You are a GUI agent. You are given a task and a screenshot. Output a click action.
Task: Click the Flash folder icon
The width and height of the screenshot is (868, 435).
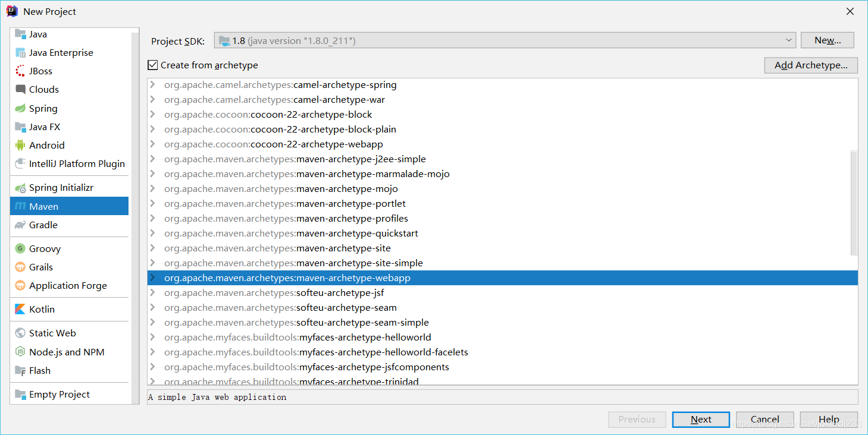[x=20, y=370]
